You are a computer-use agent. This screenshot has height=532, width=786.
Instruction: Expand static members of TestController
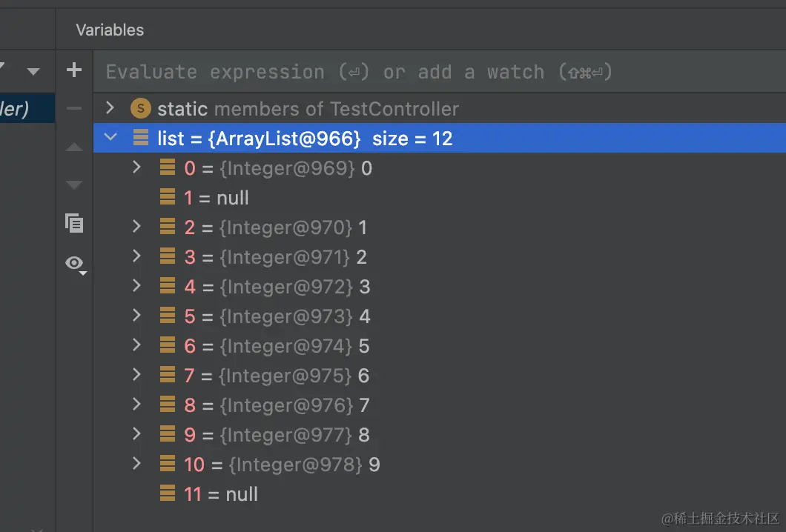point(110,108)
